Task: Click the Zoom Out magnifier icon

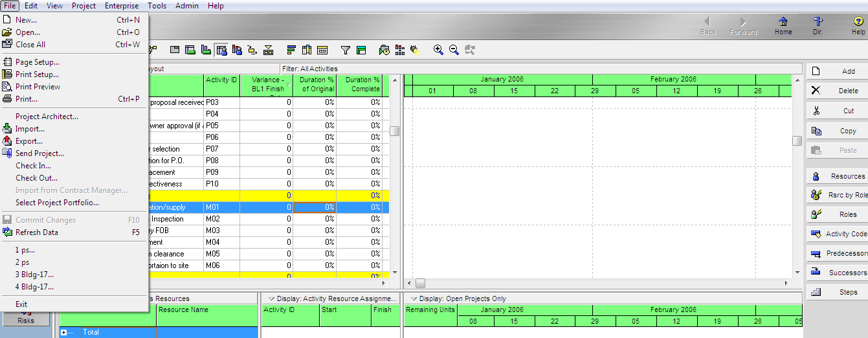Action: click(454, 50)
